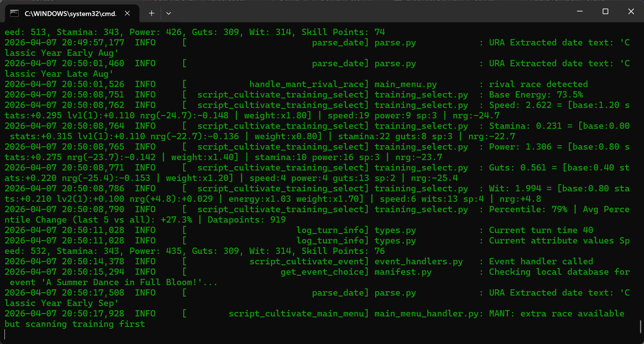
Task: Click the message 'rival race detected'
Action: pos(538,84)
